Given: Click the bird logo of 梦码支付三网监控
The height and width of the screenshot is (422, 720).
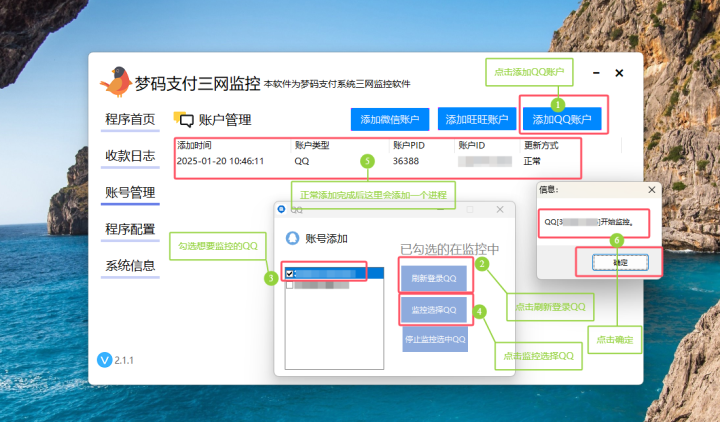Looking at the screenshot, I should (116, 81).
